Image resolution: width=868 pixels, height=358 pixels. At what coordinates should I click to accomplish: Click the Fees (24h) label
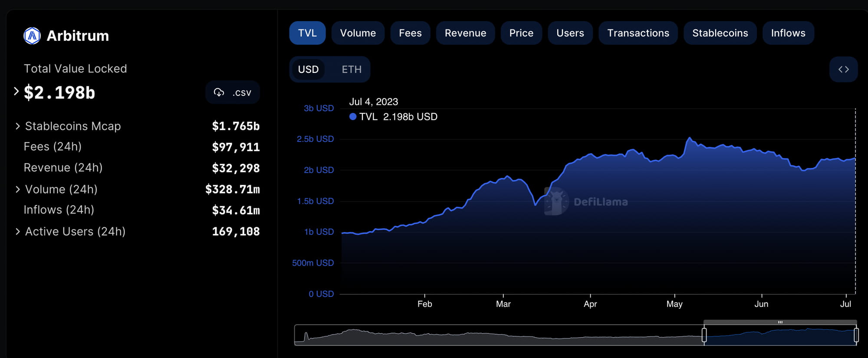pos(53,147)
